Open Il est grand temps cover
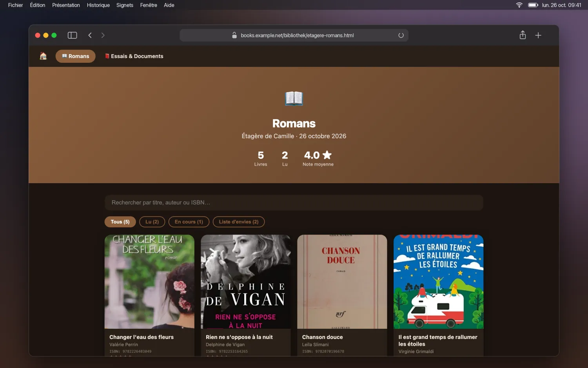The image size is (588, 368). click(439, 282)
